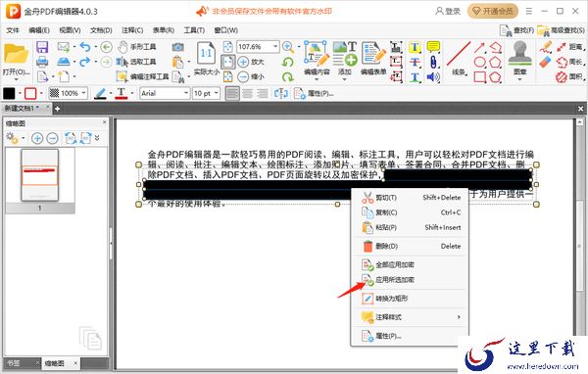Select the hand tool (手形工具)
The width and height of the screenshot is (588, 374).
tap(136, 47)
